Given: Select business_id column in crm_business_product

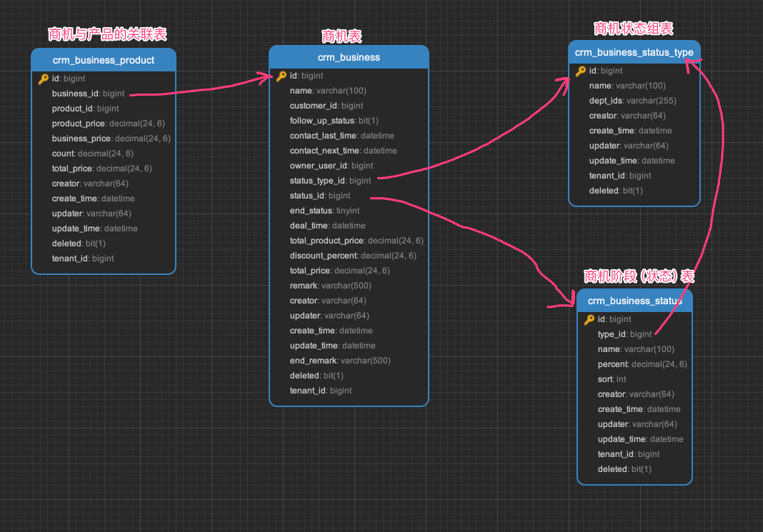Looking at the screenshot, I should coord(88,94).
